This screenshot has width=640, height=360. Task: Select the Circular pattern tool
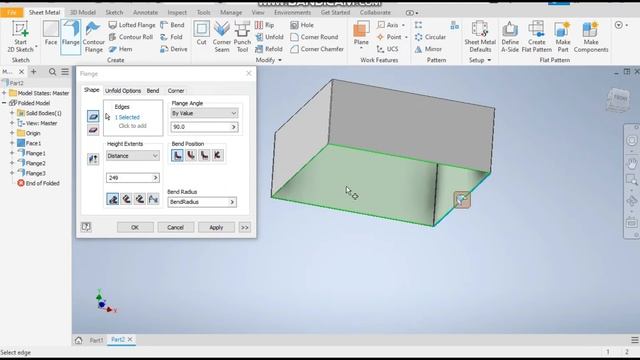[x=430, y=37]
